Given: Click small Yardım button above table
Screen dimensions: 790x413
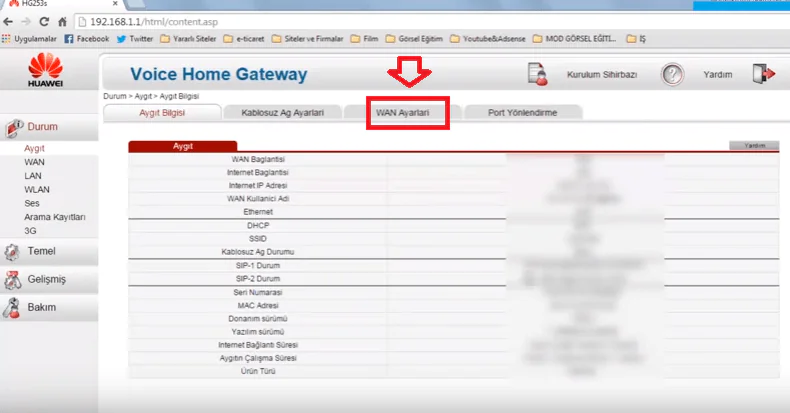Looking at the screenshot, I should [x=754, y=146].
